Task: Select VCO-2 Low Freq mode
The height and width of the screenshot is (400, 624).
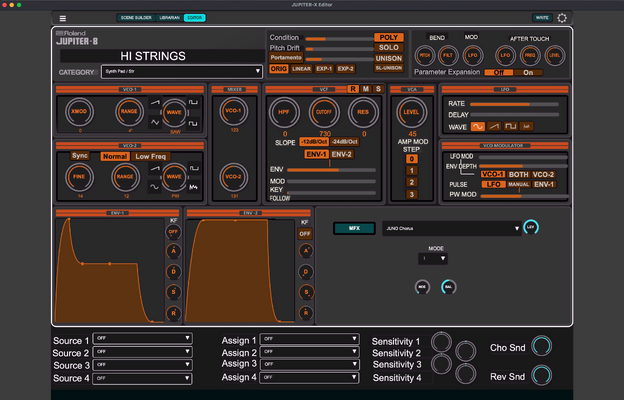Action: pos(150,156)
